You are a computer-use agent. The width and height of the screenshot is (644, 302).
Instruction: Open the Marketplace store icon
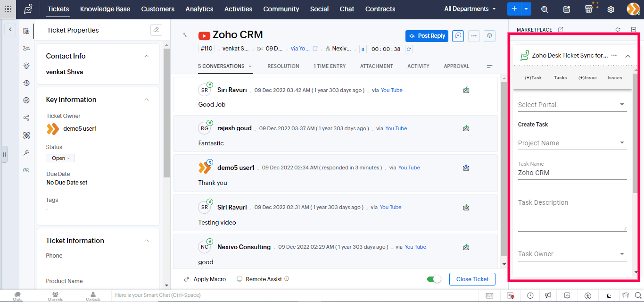589,9
